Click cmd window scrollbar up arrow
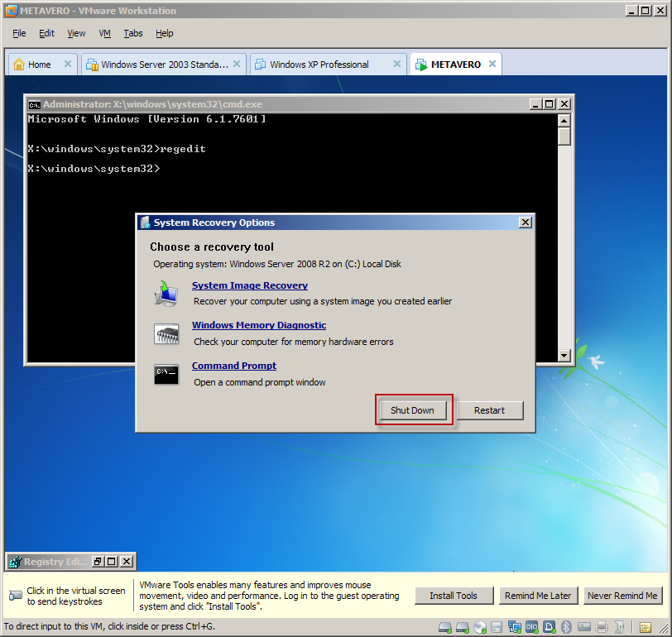This screenshot has height=637, width=672. click(564, 121)
